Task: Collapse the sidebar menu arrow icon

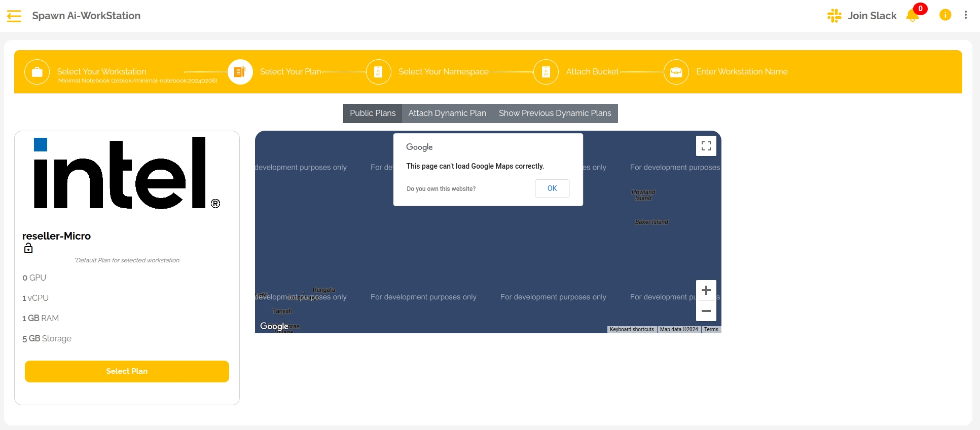Action: tap(14, 16)
